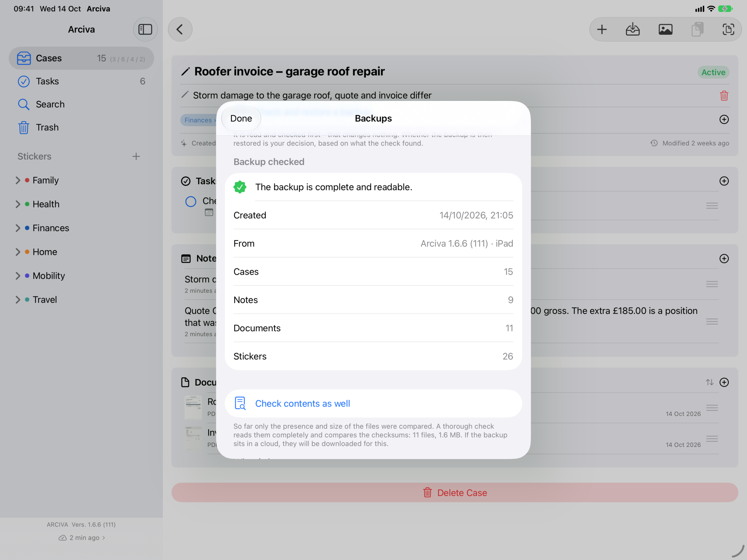Expand the Travel sticker group
Screen dimensions: 747x560
tap(18, 300)
